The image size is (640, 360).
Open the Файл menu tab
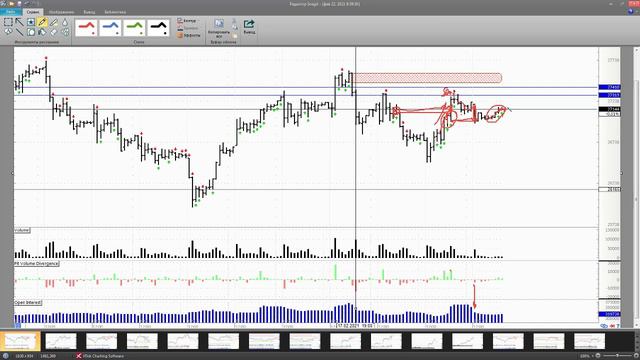(11, 12)
